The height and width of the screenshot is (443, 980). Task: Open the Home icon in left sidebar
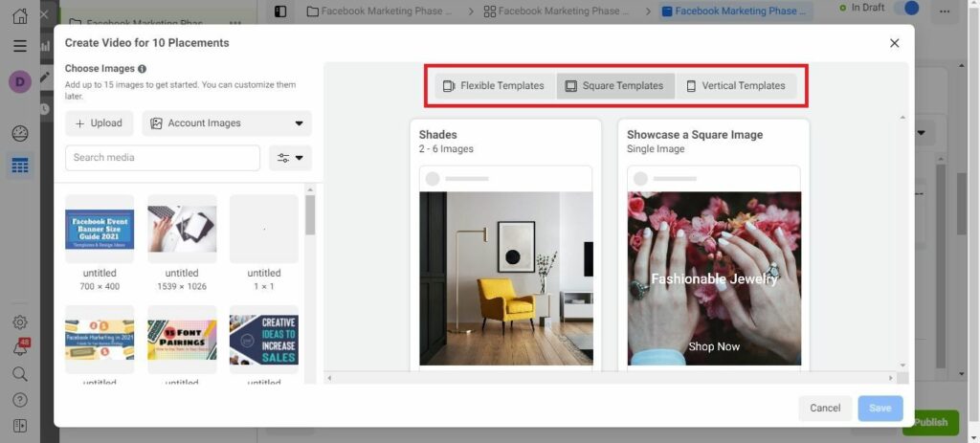pos(20,15)
